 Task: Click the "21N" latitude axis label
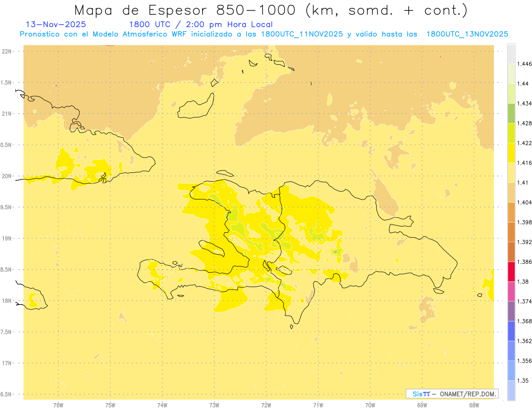click(x=6, y=114)
